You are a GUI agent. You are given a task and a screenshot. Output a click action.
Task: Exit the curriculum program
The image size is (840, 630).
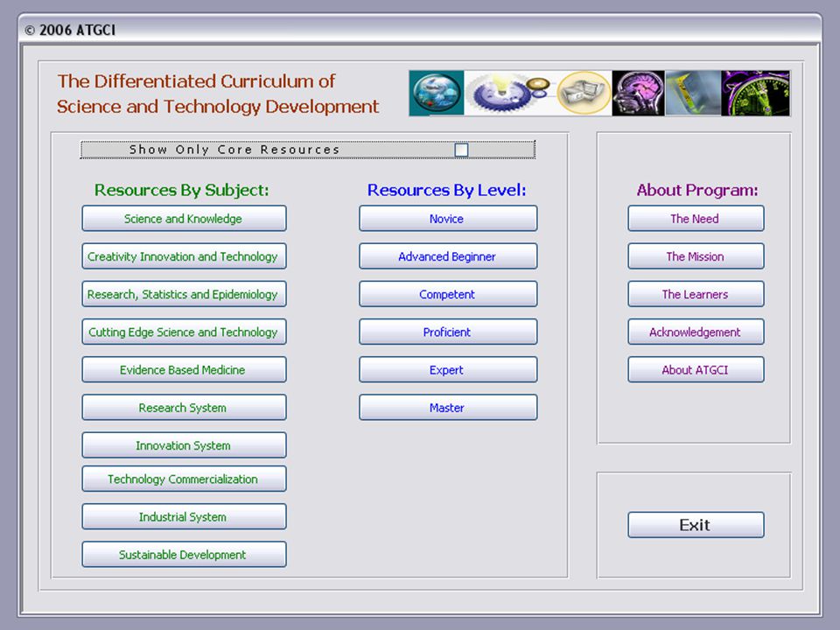[696, 525]
